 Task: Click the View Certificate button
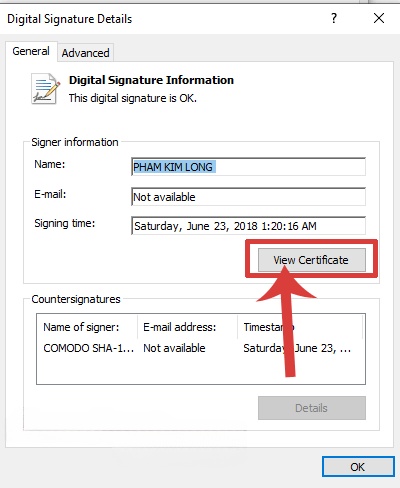click(312, 260)
